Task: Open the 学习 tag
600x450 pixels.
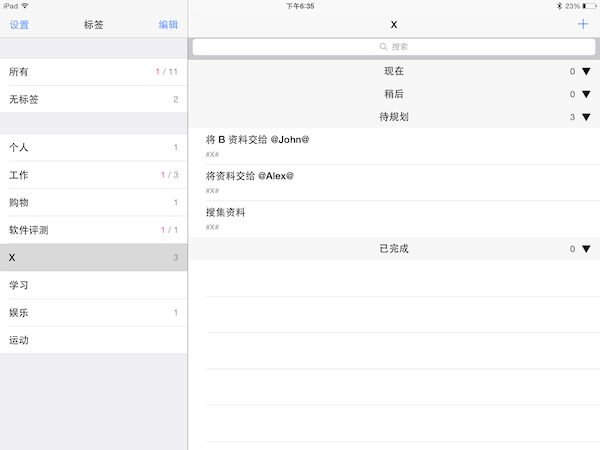Action: (93, 285)
